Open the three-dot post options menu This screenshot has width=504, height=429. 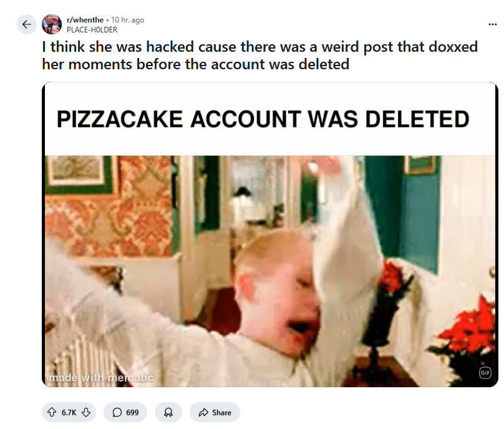click(492, 24)
